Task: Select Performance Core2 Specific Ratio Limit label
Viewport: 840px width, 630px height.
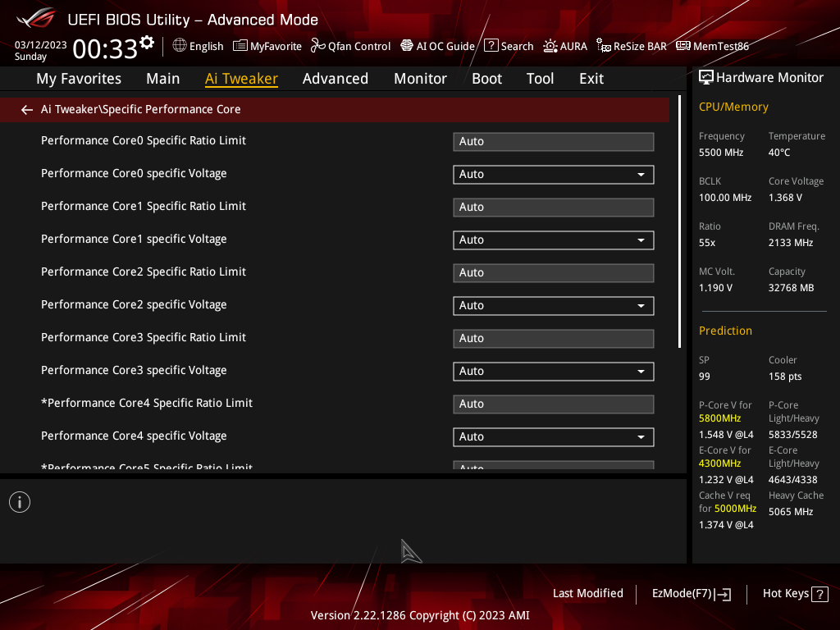Action: point(144,272)
